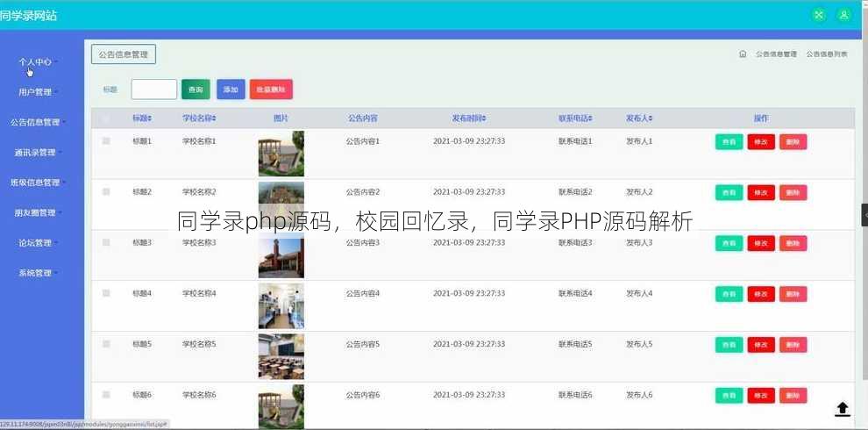Click 修改 button for 标题1 row

pyautogui.click(x=761, y=142)
